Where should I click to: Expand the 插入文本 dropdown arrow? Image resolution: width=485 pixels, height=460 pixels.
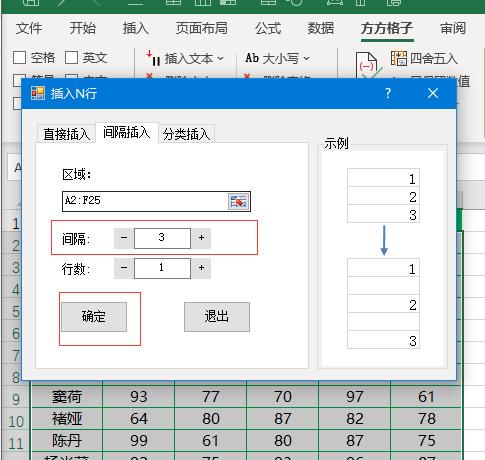click(x=220, y=59)
